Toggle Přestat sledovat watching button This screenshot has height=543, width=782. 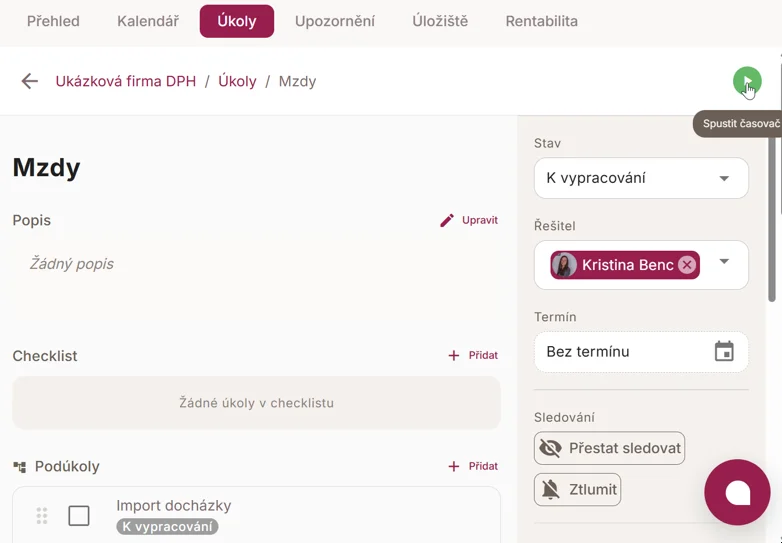[609, 448]
